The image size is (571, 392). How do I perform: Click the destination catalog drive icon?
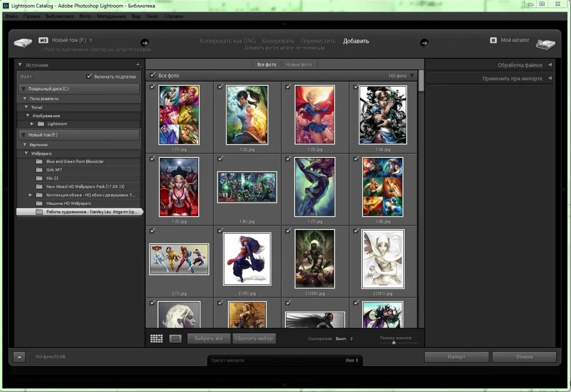pyautogui.click(x=545, y=43)
